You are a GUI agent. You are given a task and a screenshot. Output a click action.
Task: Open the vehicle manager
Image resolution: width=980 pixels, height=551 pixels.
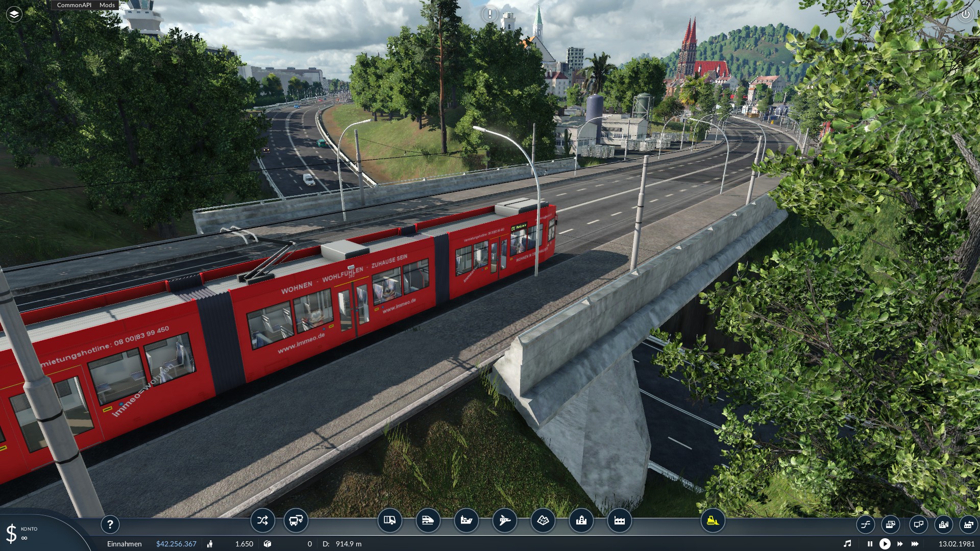890,524
